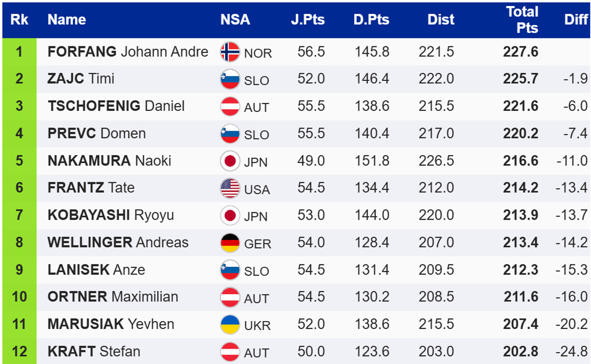
Task: Click the Norway flag icon beside Forfang
Action: 230,52
